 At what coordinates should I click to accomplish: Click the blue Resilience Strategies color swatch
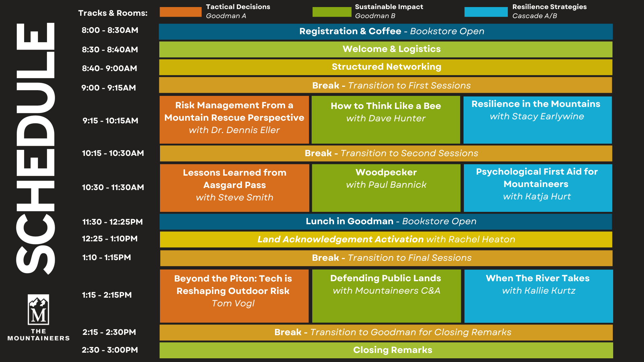486,12
